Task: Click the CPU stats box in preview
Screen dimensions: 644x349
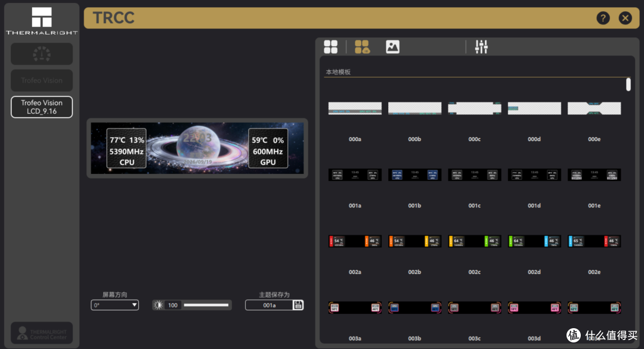Action: (x=126, y=148)
